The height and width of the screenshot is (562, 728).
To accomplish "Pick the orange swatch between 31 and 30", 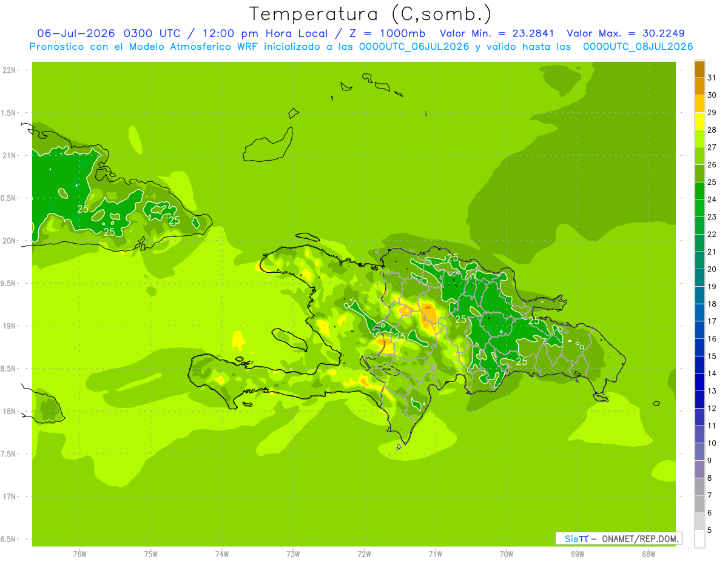I will (699, 86).
